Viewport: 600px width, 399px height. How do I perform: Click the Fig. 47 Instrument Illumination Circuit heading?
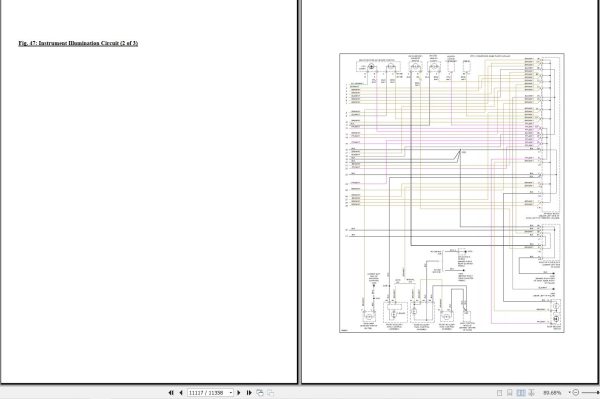[78, 43]
